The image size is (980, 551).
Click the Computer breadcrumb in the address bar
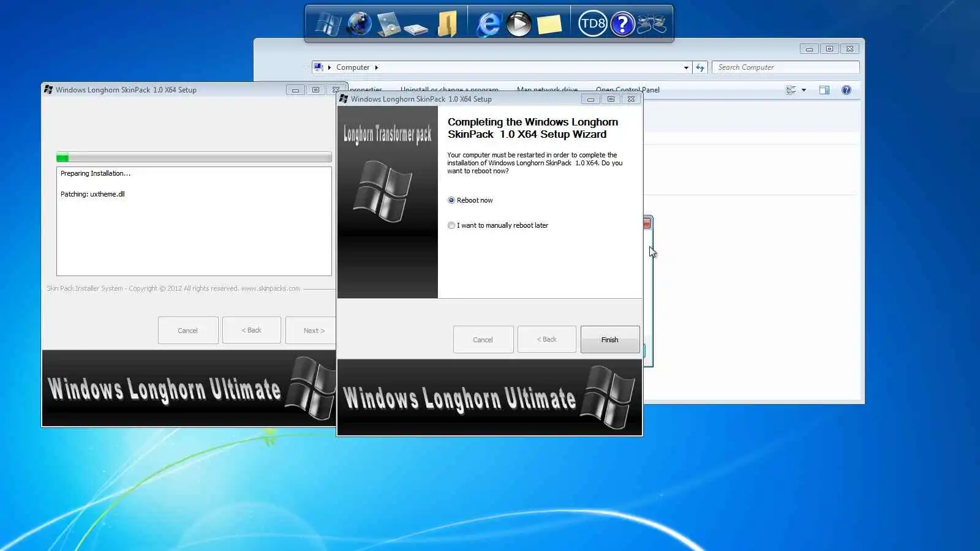click(353, 67)
